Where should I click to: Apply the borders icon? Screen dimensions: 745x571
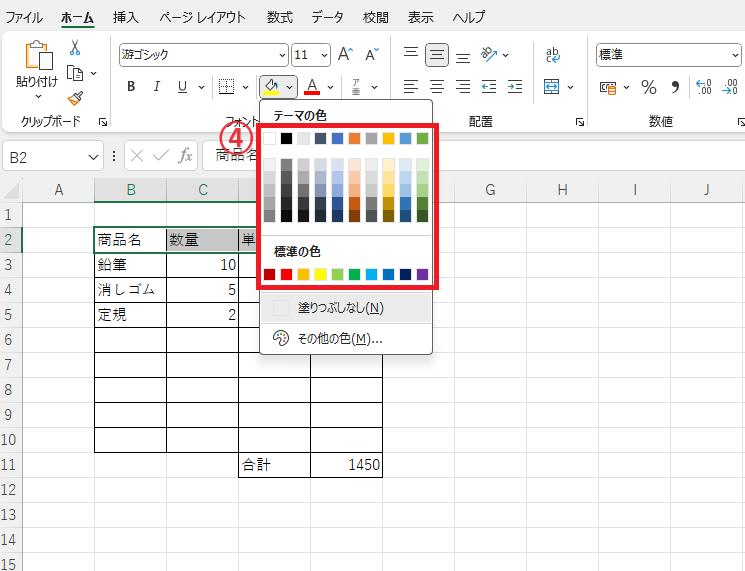pos(226,86)
